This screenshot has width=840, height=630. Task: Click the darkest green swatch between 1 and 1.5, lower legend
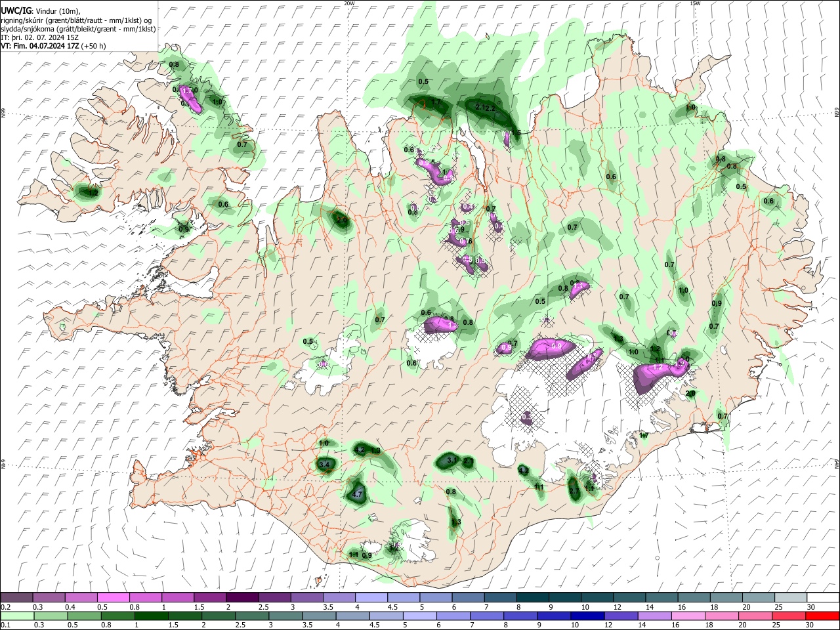151,616
